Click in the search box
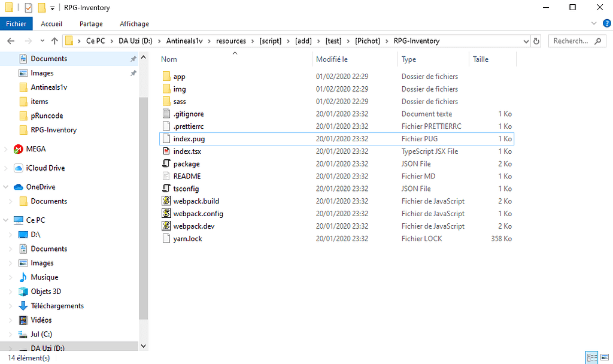Screen dimensions: 613x364 [x=572, y=41]
